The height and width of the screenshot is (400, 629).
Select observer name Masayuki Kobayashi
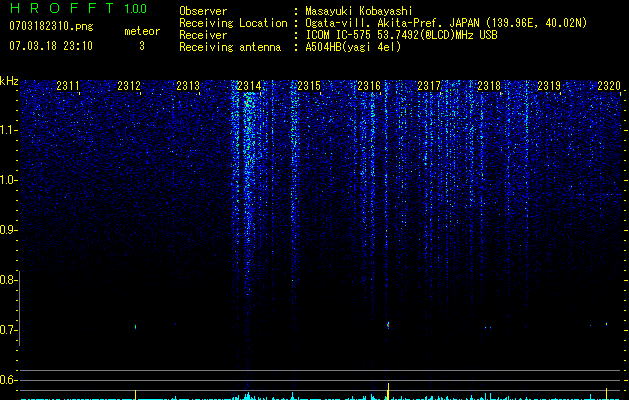[x=359, y=11]
